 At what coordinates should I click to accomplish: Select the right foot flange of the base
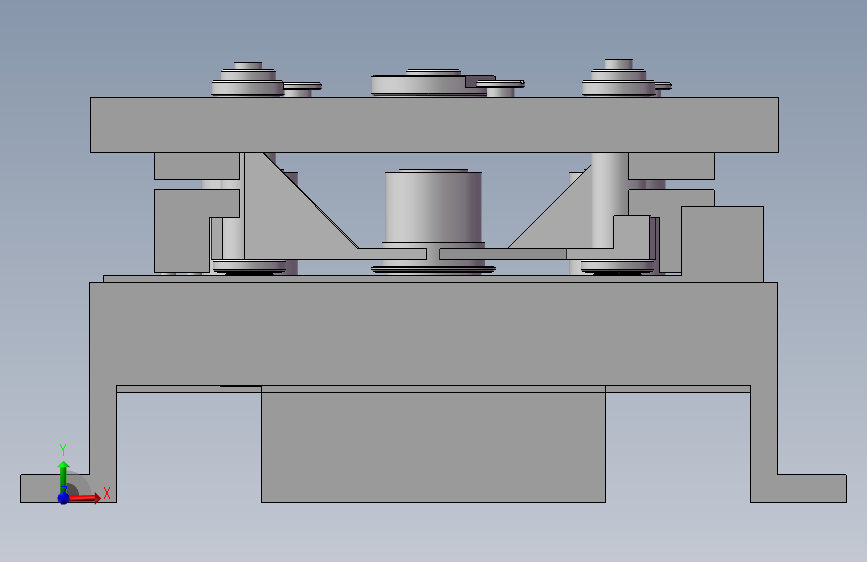coord(812,488)
